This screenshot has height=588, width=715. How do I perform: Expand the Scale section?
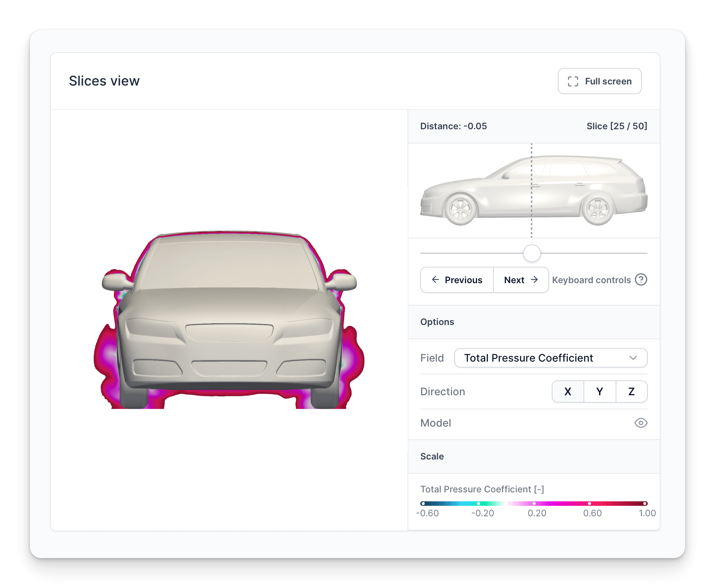pos(432,456)
